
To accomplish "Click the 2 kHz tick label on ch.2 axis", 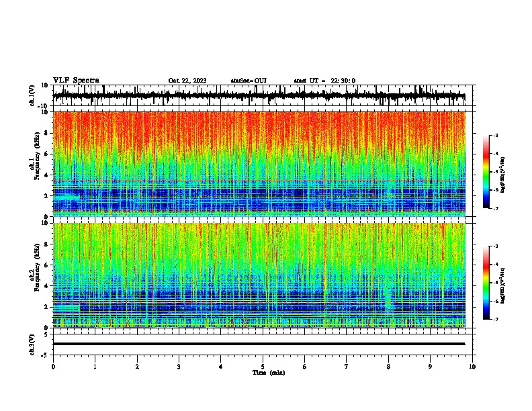I will point(46,307).
